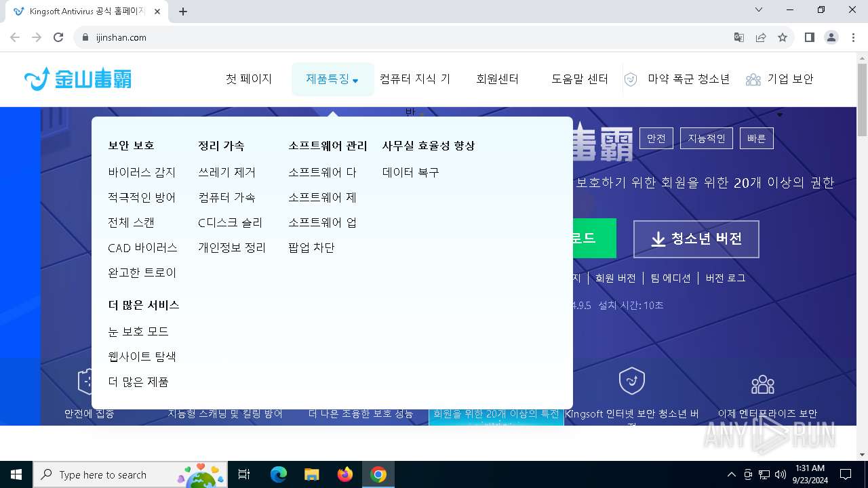The height and width of the screenshot is (488, 868).
Task: Open the CAD 바이러스 menu link
Action: (142, 247)
